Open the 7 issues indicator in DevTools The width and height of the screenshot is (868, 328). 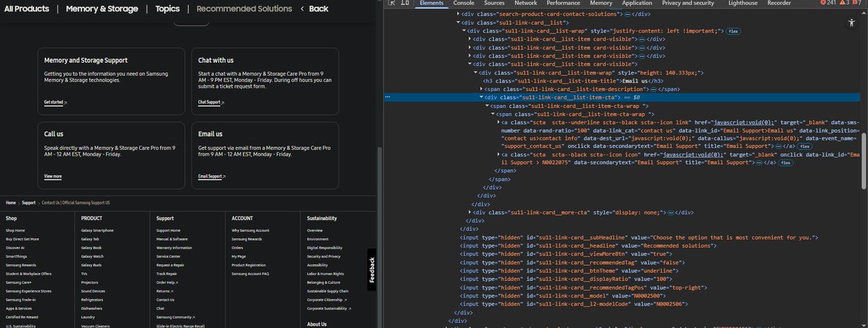[x=856, y=4]
